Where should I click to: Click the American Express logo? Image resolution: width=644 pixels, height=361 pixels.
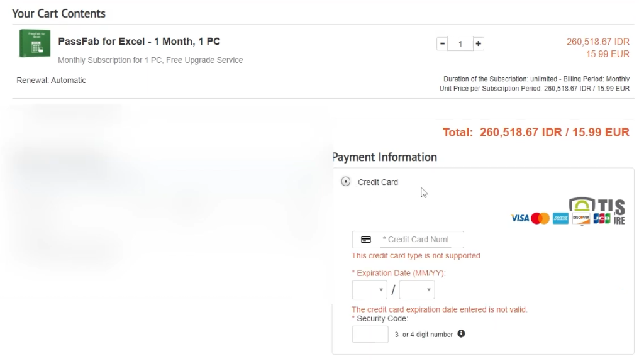coord(560,218)
